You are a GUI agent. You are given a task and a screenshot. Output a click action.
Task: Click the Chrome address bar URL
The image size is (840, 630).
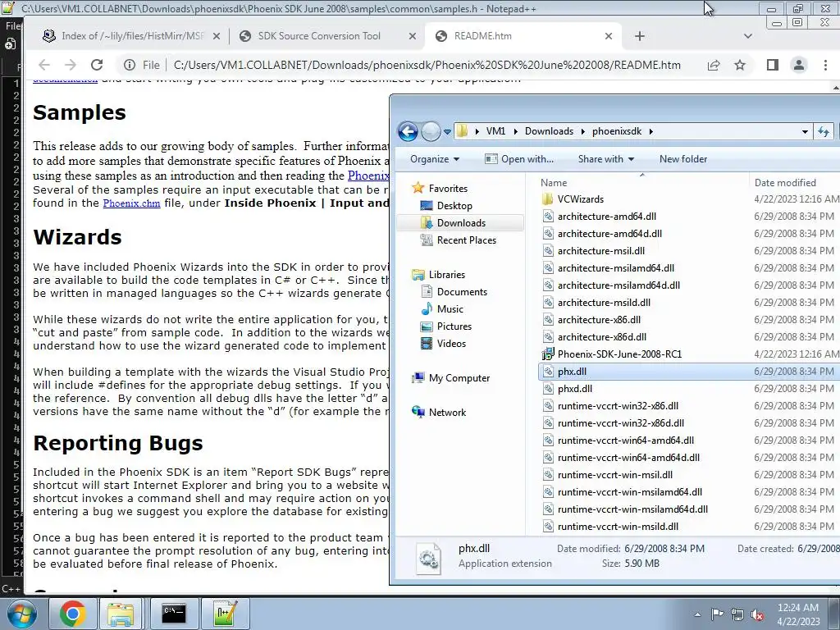pos(427,65)
